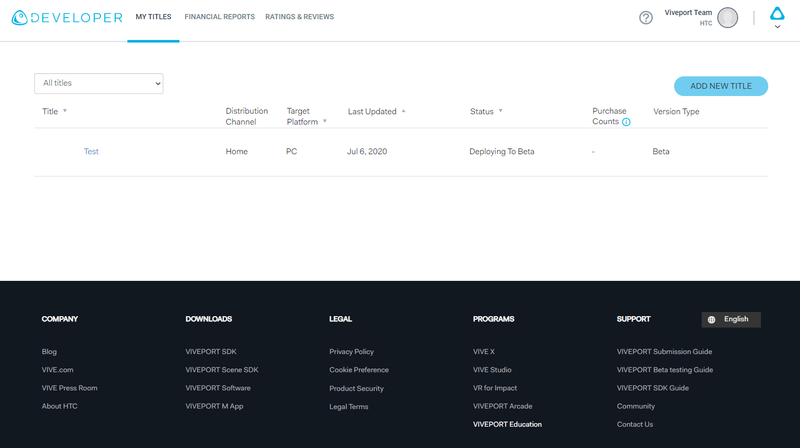Screen dimensions: 800x448
Task: Open the VIVEPORT Education link
Action: (x=507, y=425)
